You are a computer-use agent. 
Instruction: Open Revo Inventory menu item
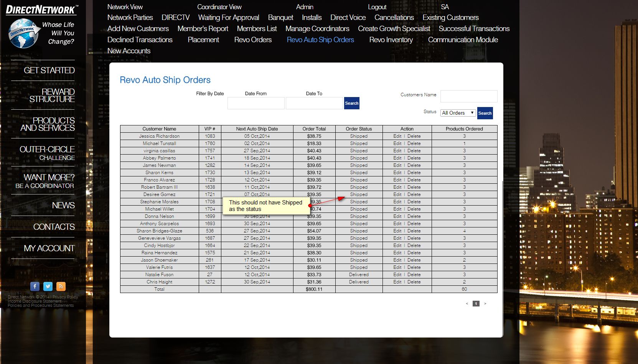click(x=391, y=40)
